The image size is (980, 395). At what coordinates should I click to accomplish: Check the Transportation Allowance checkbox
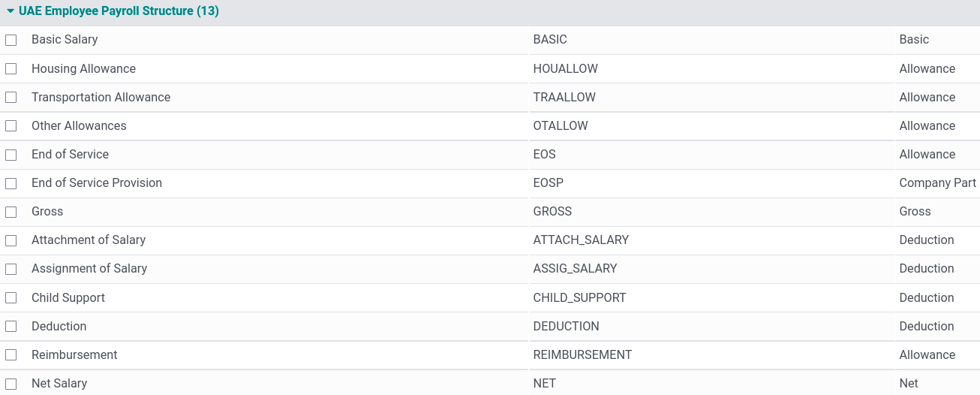[11, 98]
